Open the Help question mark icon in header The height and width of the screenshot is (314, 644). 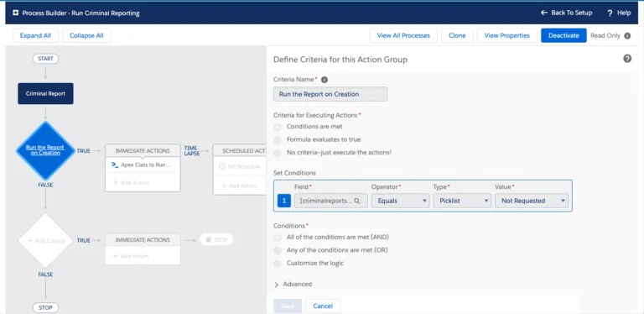click(x=610, y=13)
